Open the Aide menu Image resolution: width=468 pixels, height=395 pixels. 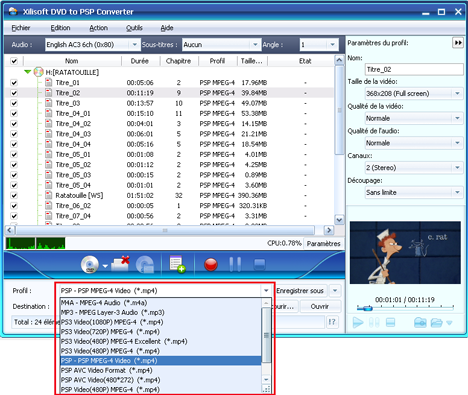click(x=167, y=28)
